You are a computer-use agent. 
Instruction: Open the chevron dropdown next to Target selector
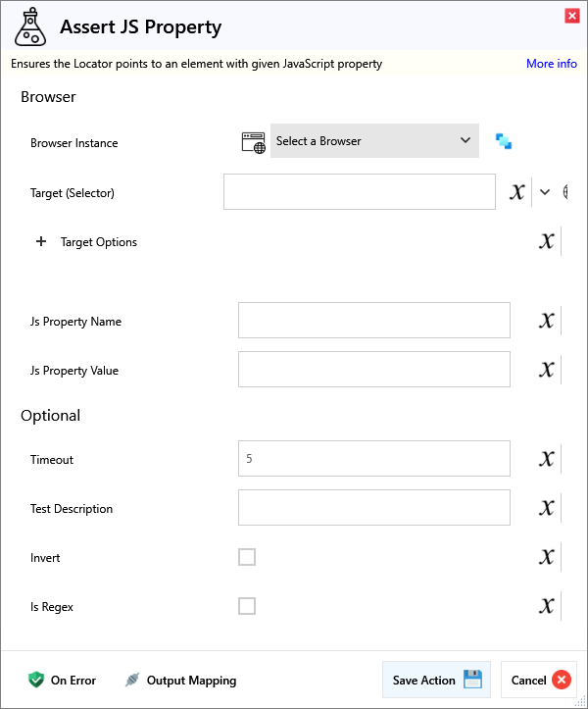point(545,192)
